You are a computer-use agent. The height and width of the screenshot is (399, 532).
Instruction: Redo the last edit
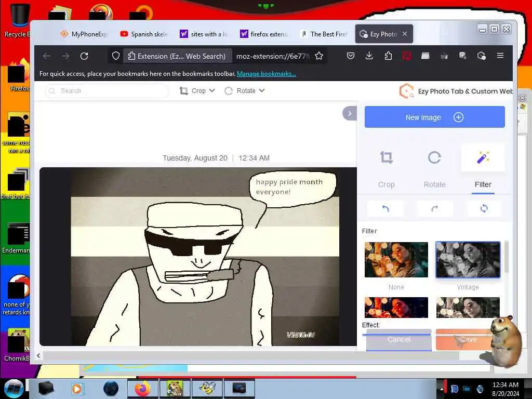[x=435, y=208]
